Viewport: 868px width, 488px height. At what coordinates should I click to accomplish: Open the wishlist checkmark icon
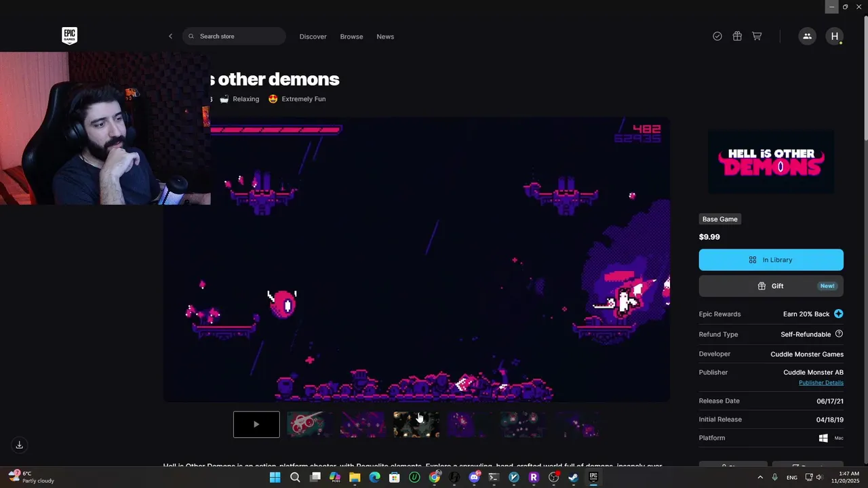pyautogui.click(x=717, y=37)
